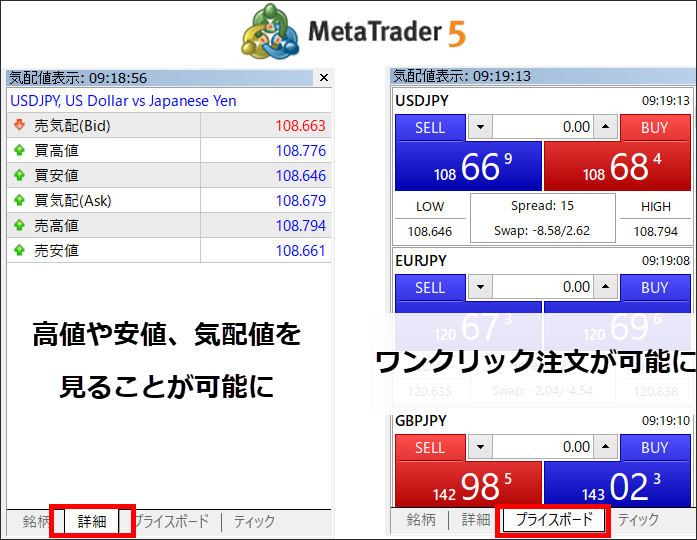This screenshot has height=540, width=697.
Task: Open the プライスボード tab in right panel
Action: (553, 520)
